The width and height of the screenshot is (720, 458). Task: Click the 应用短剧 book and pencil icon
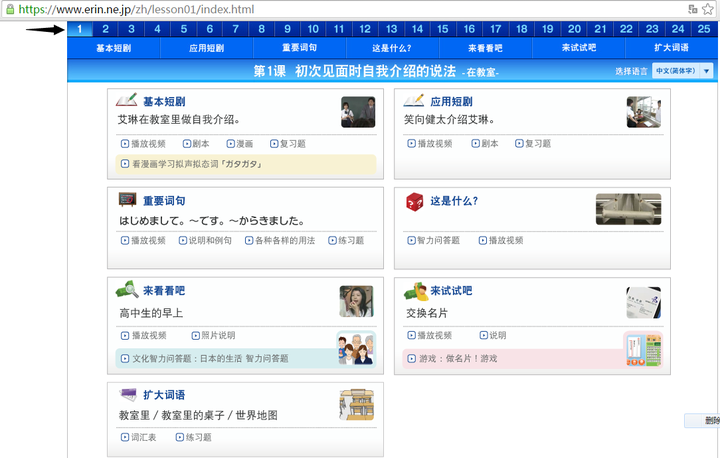point(413,100)
